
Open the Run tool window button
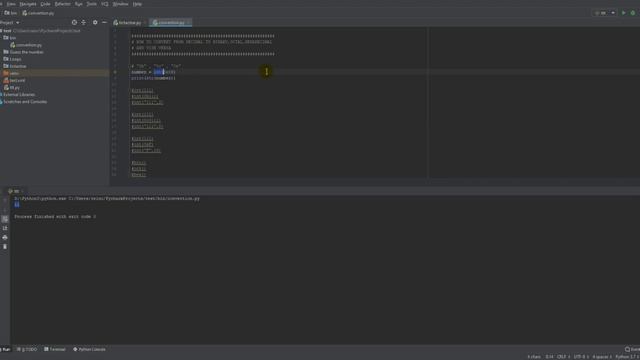pos(5,349)
